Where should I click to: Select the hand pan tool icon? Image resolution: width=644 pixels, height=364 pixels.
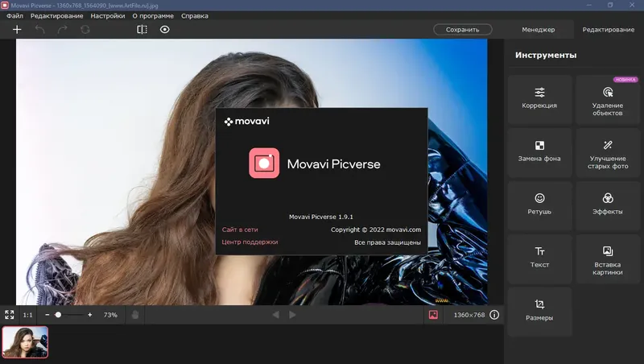click(x=135, y=315)
